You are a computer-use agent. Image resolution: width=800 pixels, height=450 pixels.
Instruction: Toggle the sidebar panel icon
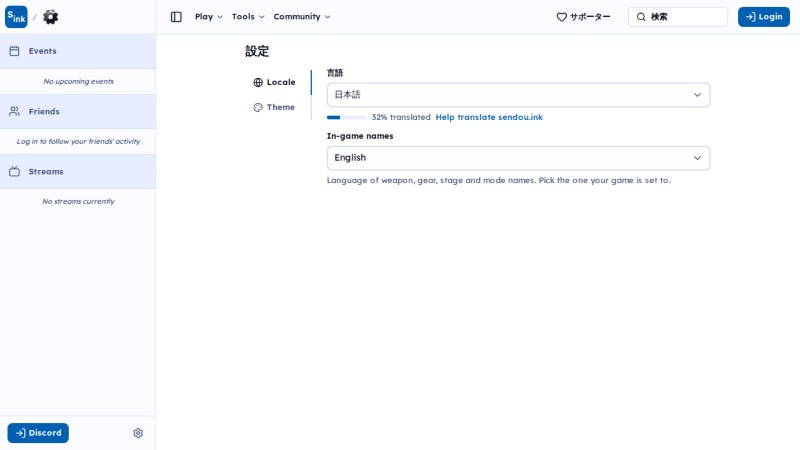point(176,17)
